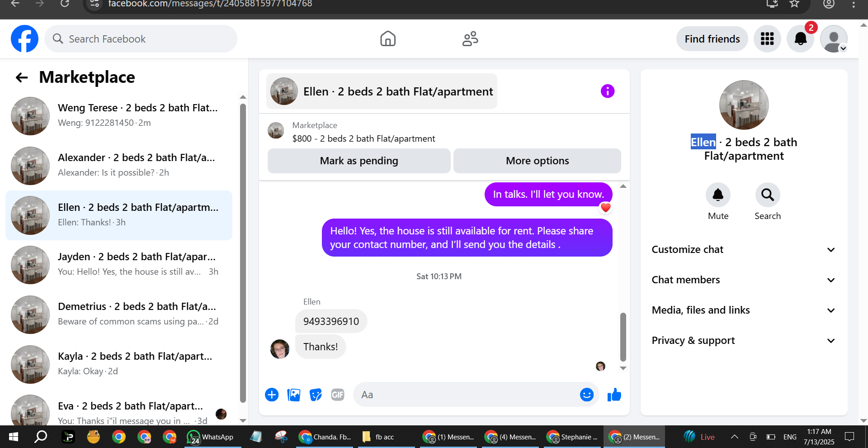Open Kayla conversation
The image size is (868, 448).
119,364
